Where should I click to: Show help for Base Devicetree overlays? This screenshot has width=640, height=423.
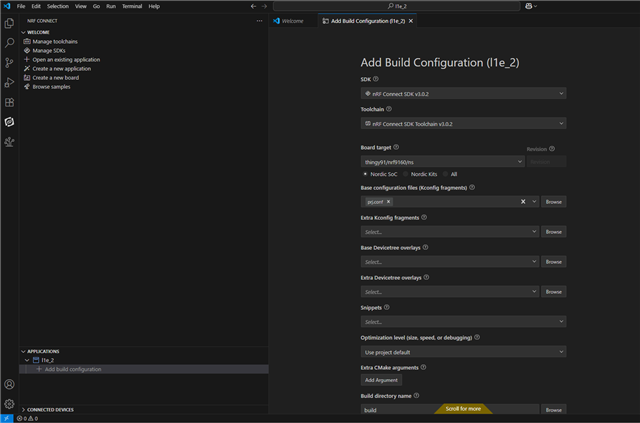click(x=425, y=247)
